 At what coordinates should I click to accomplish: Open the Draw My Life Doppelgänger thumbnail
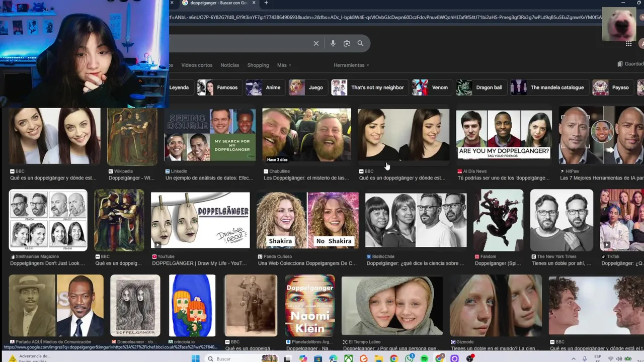[200, 220]
